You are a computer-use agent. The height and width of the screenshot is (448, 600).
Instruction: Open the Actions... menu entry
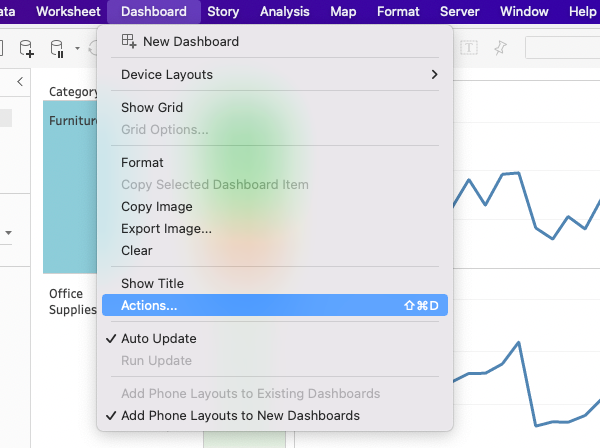tap(149, 306)
